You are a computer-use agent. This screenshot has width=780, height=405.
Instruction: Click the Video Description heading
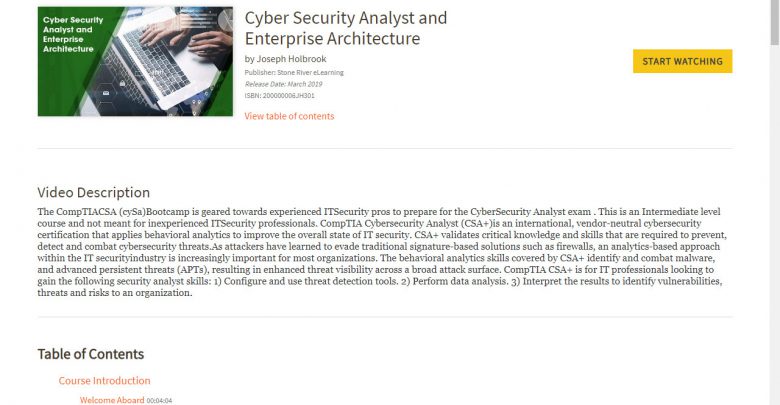click(94, 193)
